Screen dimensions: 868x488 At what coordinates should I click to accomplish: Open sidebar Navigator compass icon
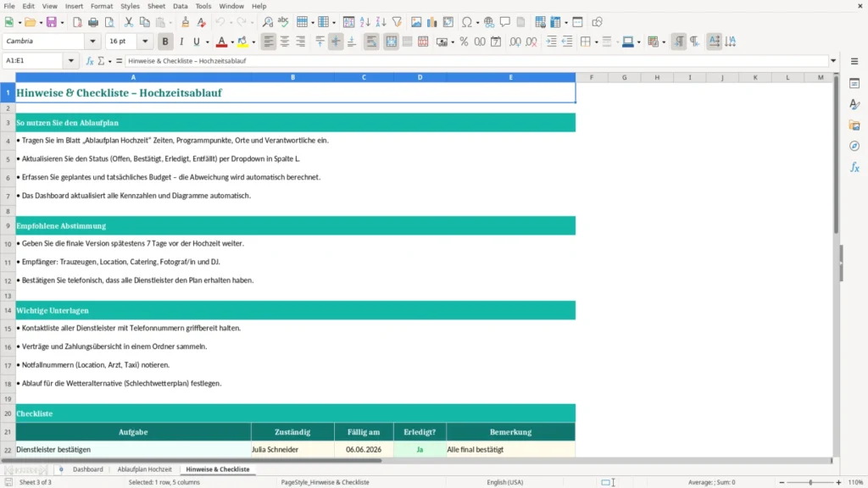coord(854,146)
